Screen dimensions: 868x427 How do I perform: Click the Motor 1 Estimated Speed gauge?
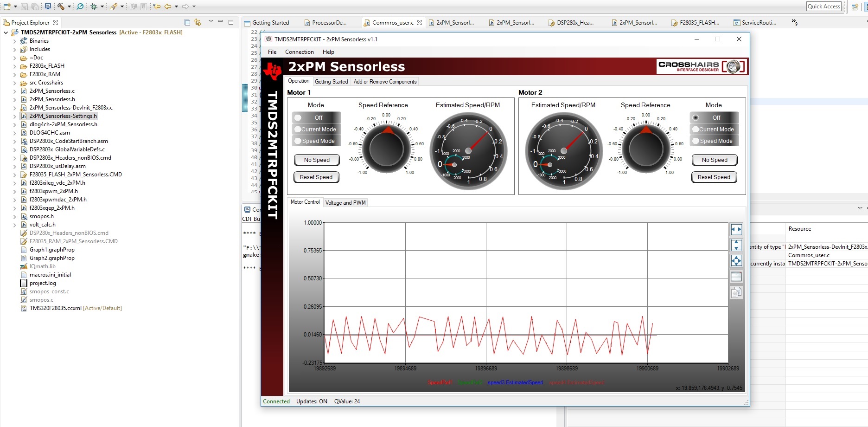468,151
